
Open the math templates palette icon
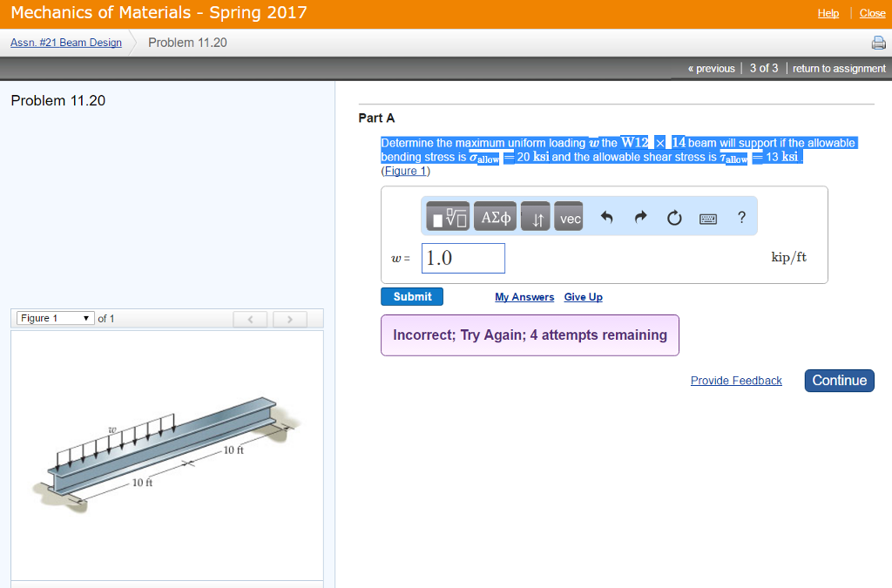pos(446,216)
